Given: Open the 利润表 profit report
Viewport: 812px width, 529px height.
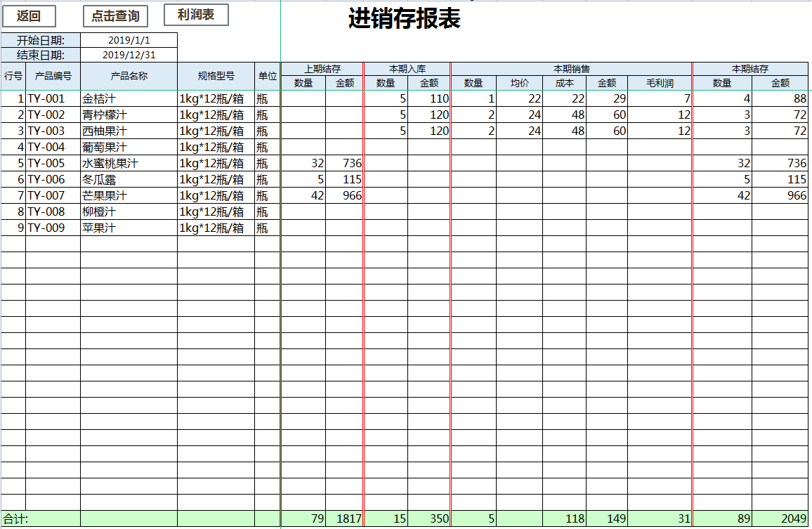Looking at the screenshot, I should click(195, 15).
